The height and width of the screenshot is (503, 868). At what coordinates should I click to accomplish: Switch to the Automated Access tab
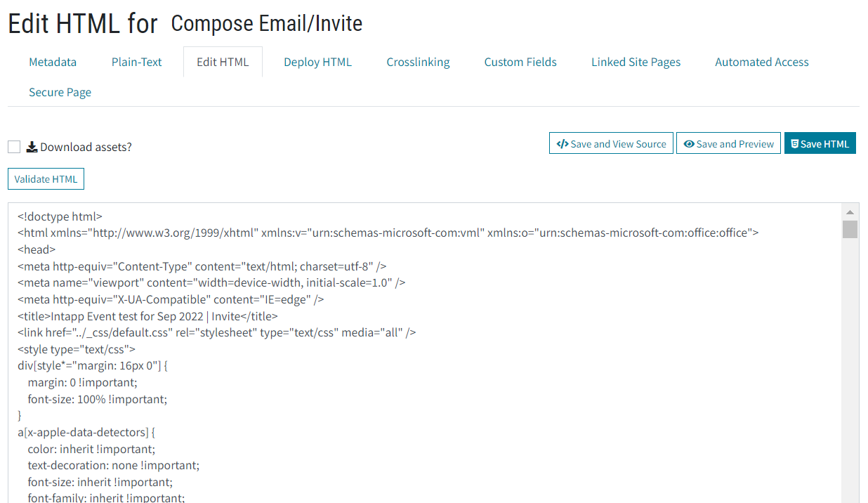point(762,62)
